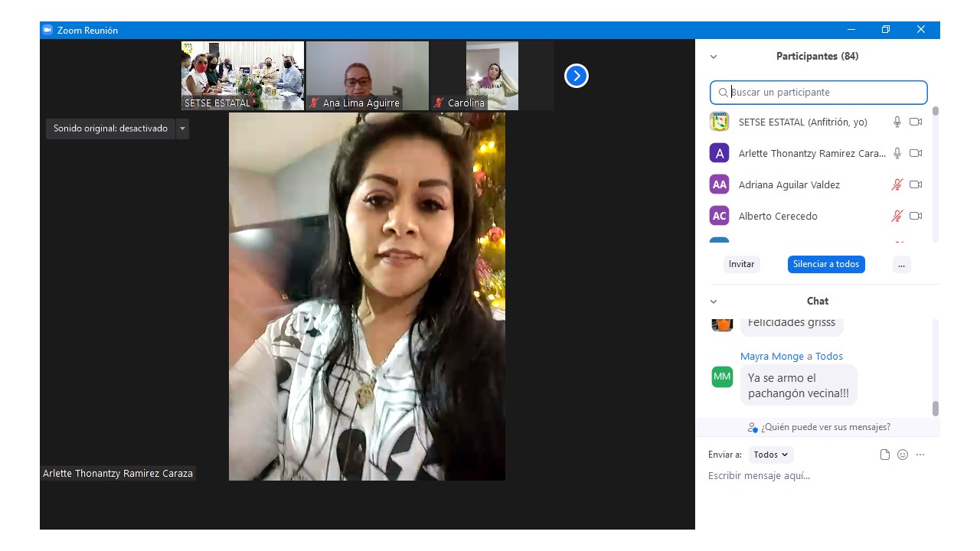Click SETSE ESTATAL avatar in participant list

pos(719,122)
